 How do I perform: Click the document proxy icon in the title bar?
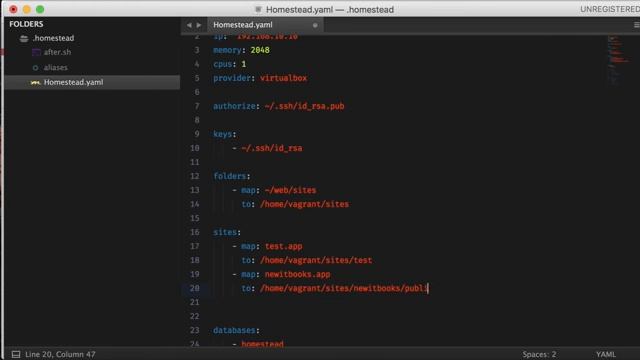(258, 9)
